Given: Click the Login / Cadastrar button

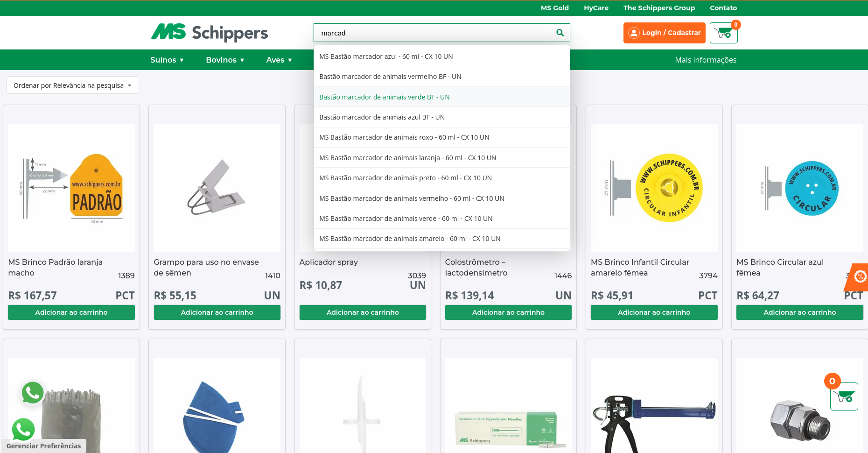Looking at the screenshot, I should (664, 33).
